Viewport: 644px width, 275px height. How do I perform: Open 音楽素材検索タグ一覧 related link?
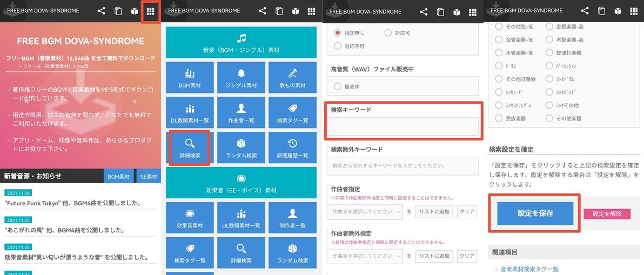[x=529, y=269]
